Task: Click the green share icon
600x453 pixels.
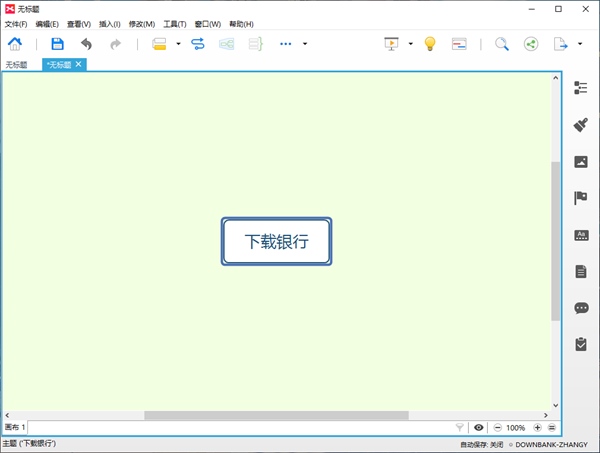Action: pos(530,44)
